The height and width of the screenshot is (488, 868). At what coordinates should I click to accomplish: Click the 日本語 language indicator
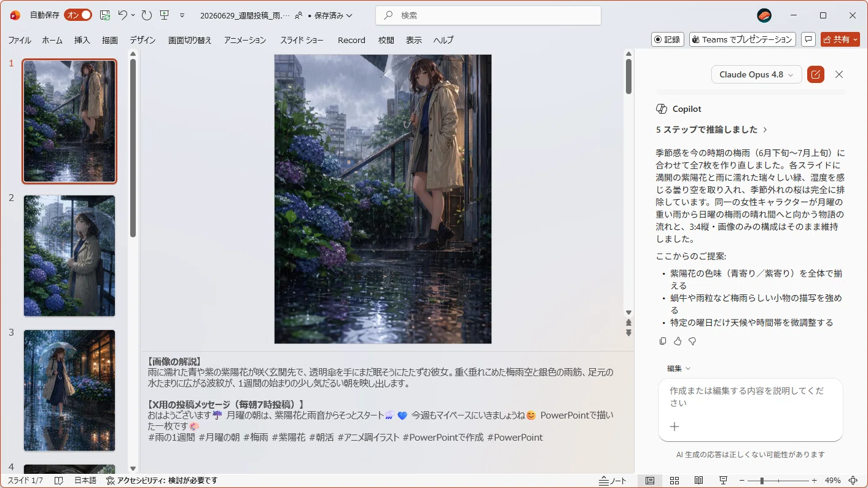point(85,481)
